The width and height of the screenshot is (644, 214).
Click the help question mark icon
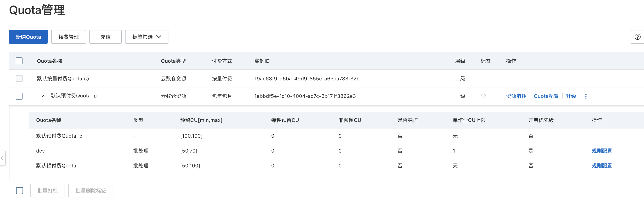click(x=637, y=37)
